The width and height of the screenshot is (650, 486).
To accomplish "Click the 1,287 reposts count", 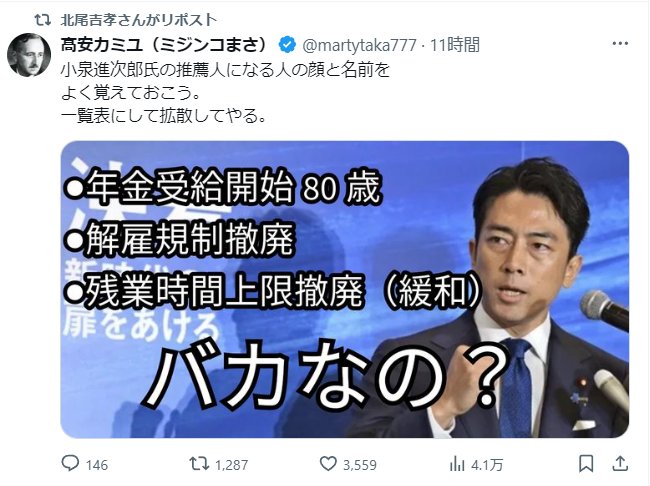I will click(232, 465).
